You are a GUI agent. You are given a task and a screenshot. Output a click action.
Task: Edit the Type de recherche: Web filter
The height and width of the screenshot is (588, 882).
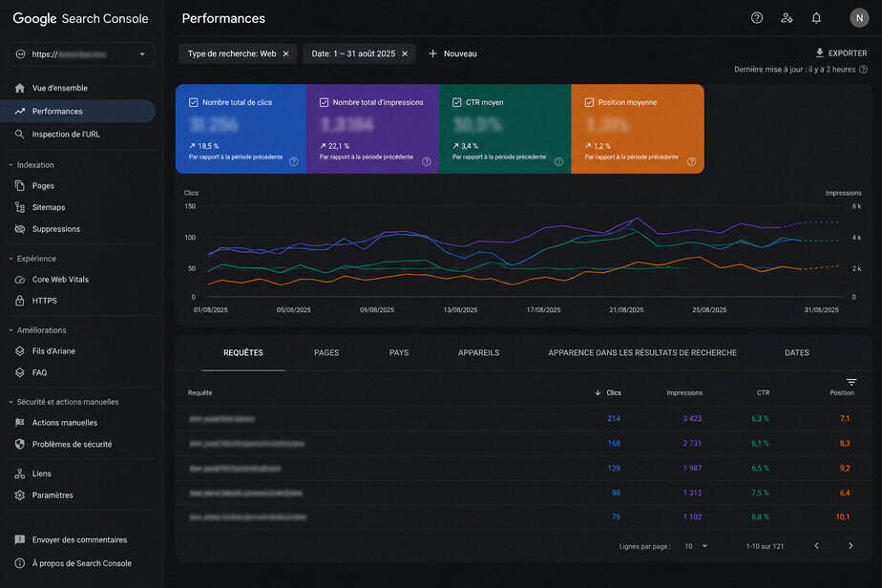[x=232, y=53]
